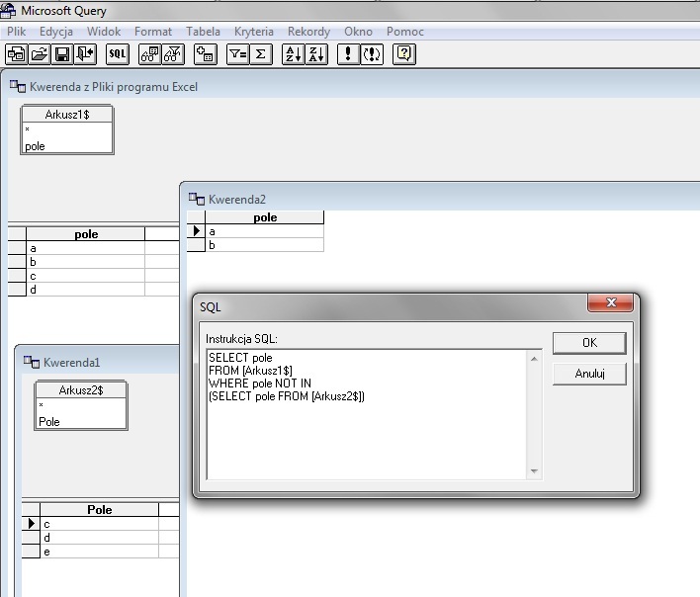Click SQL textbox scrollbar down arrow
This screenshot has height=597, width=700.
534,471
